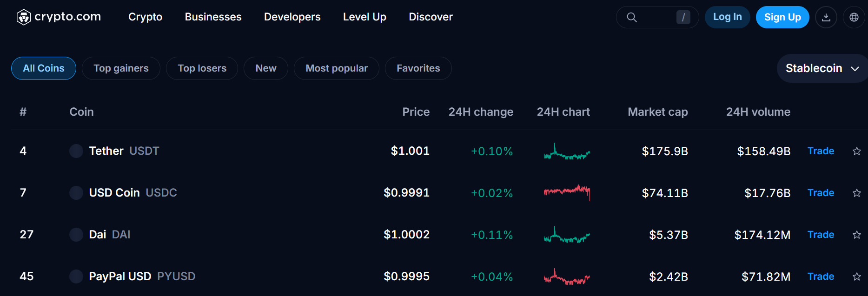Viewport: 868px width, 296px height.
Task: Click Trade for USD Coin
Action: [821, 193]
